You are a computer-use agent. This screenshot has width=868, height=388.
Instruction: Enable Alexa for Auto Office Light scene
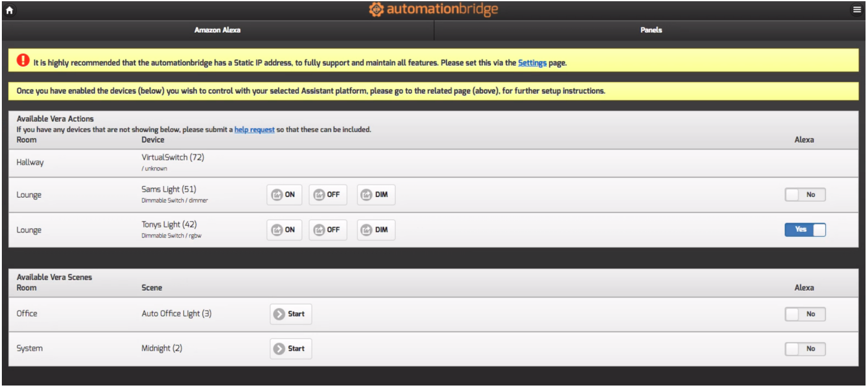click(805, 314)
